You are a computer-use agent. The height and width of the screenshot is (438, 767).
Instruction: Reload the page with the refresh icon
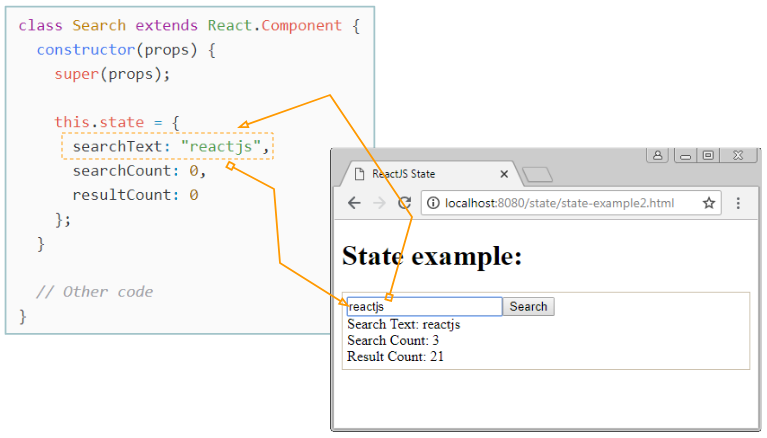[x=404, y=203]
